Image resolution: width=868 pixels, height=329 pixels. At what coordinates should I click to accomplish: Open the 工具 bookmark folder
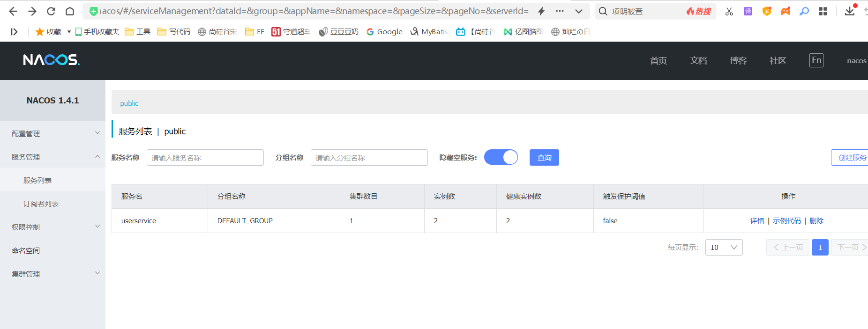coord(138,31)
